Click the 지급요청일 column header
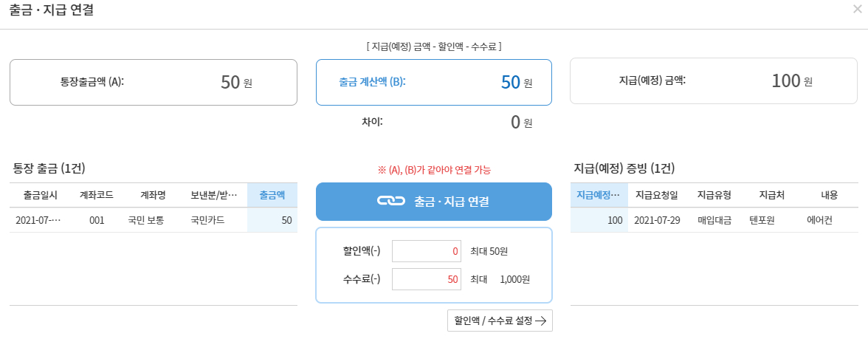Viewport: 868px width, 339px height. coord(656,195)
